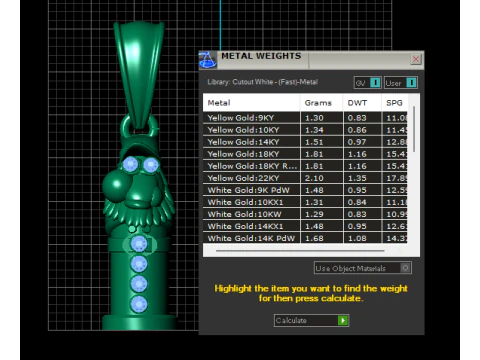Click Use Object Materials button
Image resolution: width=480 pixels, height=360 pixels.
363,268
